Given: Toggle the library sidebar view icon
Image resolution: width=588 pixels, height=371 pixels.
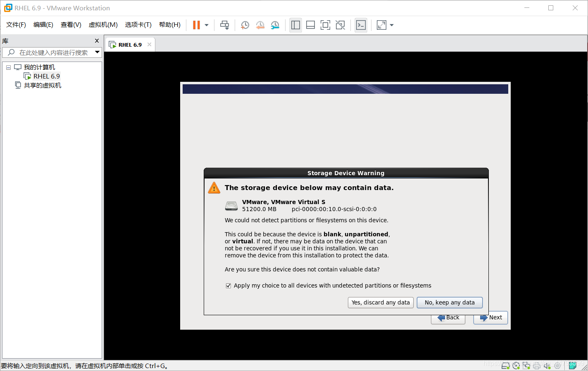Looking at the screenshot, I should click(x=295, y=25).
